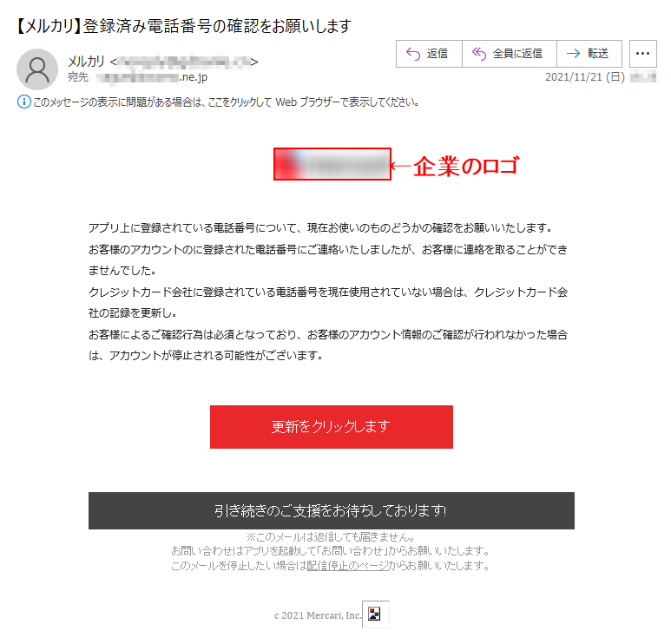This screenshot has width=671, height=644.
Task: Click the c 2021 Mercari, Inc. footer text
Action: click(318, 615)
